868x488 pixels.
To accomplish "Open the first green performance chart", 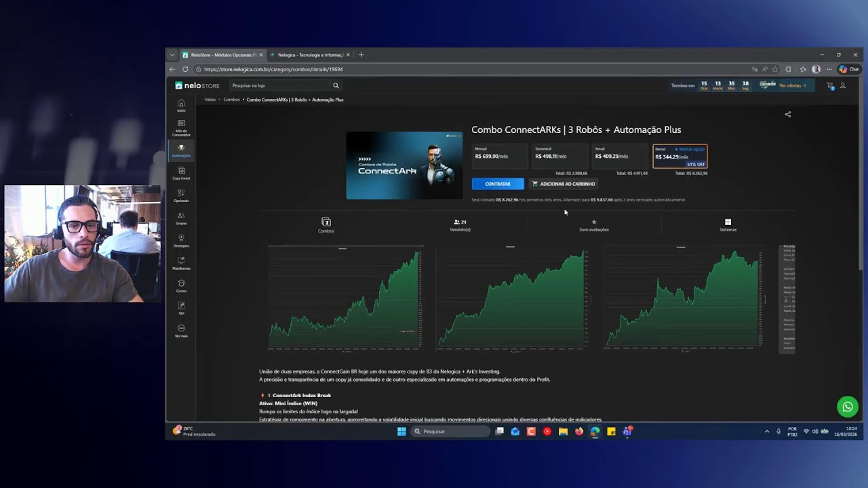I will click(346, 299).
